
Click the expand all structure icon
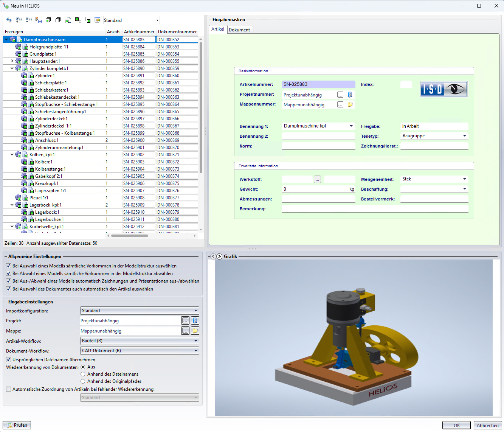point(19,20)
